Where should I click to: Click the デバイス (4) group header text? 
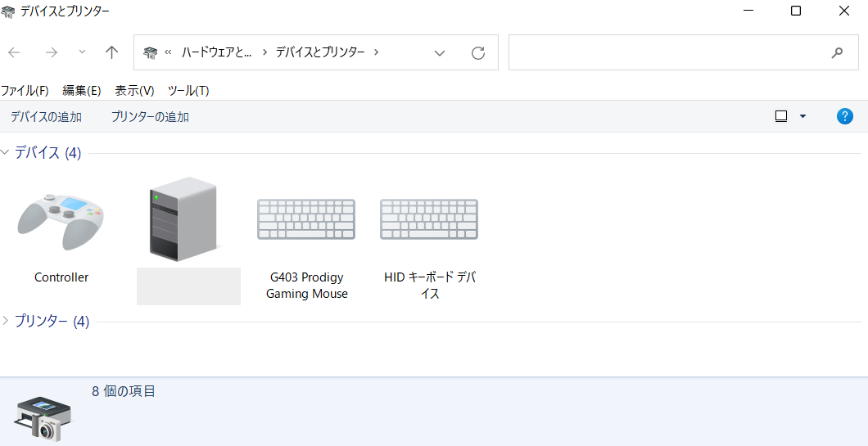(x=47, y=153)
